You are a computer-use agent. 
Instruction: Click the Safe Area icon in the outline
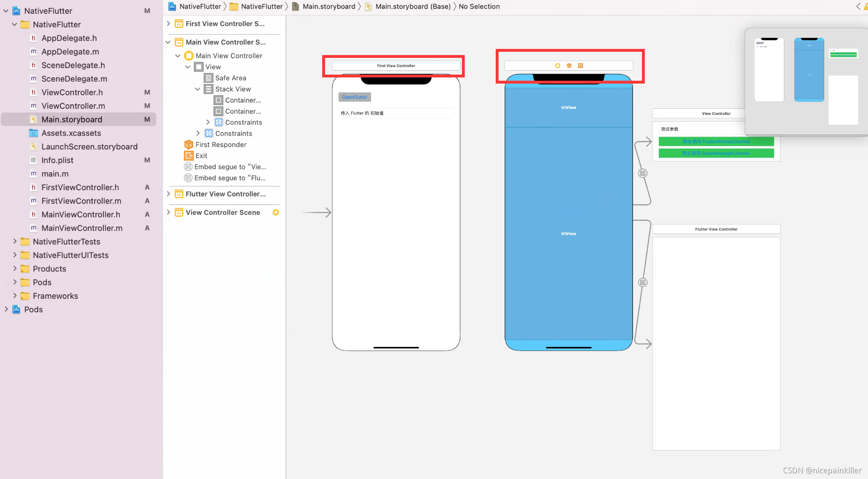pyautogui.click(x=209, y=77)
